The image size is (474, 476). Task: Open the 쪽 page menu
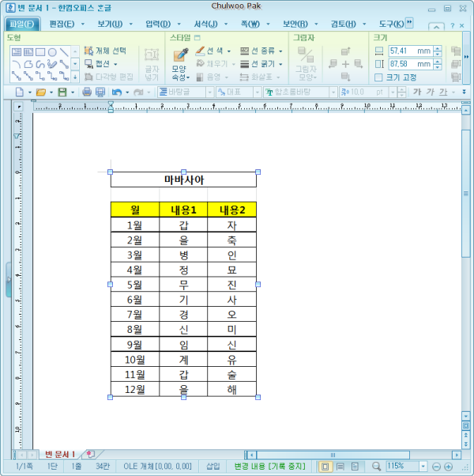(x=250, y=24)
